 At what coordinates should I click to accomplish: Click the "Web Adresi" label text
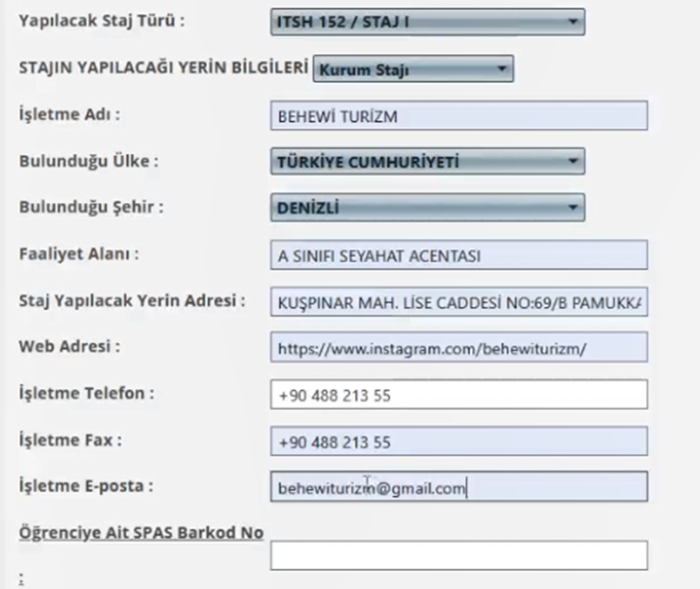[x=69, y=346]
